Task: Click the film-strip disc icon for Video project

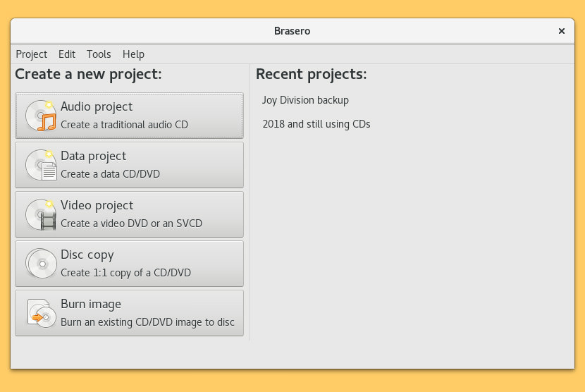Action: click(x=41, y=214)
